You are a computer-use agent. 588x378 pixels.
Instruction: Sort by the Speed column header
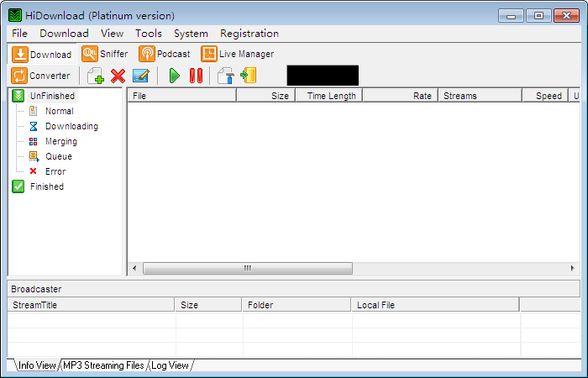[545, 96]
